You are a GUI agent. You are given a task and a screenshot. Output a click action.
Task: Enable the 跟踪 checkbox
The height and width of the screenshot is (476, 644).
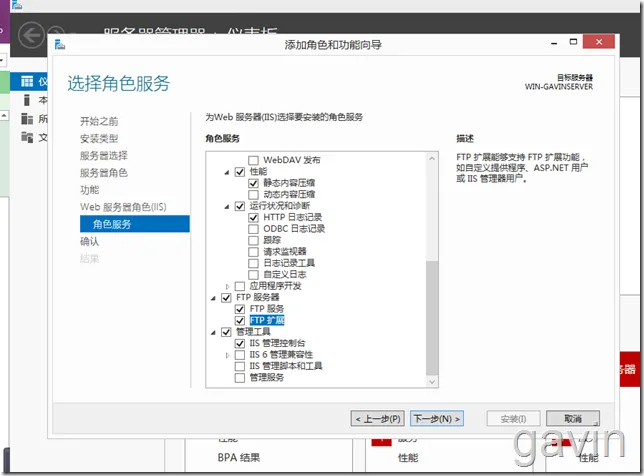253,240
